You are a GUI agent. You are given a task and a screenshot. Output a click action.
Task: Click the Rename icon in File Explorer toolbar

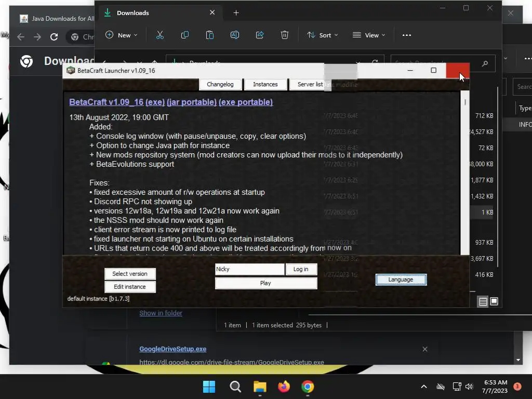coord(235,35)
